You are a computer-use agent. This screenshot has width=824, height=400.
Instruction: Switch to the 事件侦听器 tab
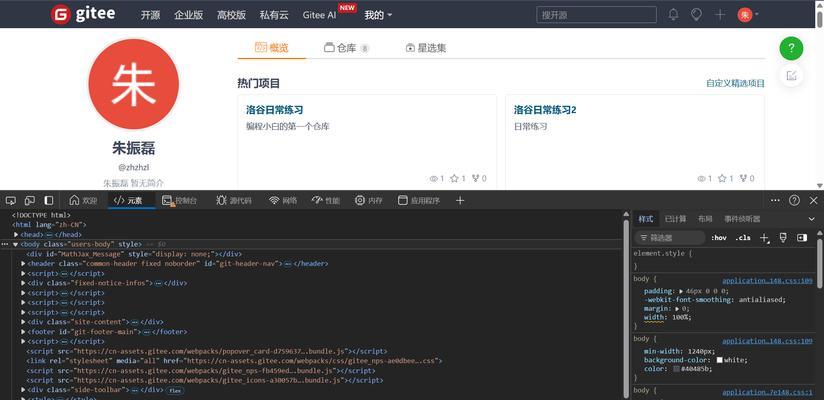point(742,219)
